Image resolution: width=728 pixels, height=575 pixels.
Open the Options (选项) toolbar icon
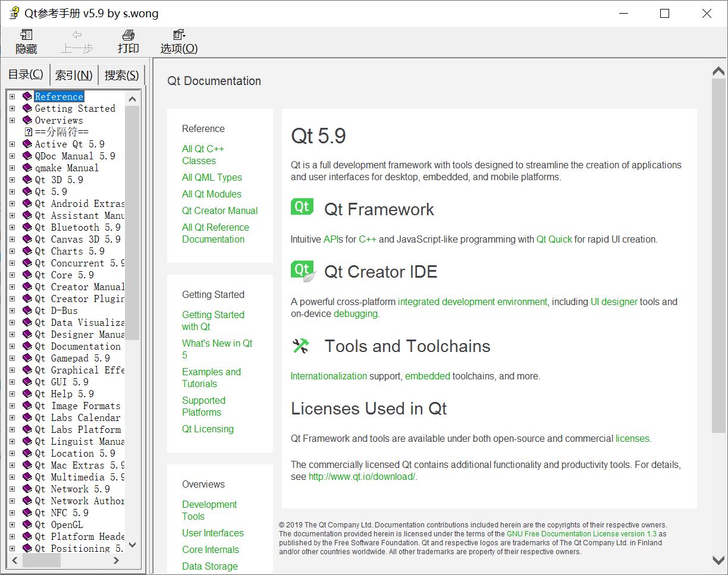pyautogui.click(x=178, y=36)
